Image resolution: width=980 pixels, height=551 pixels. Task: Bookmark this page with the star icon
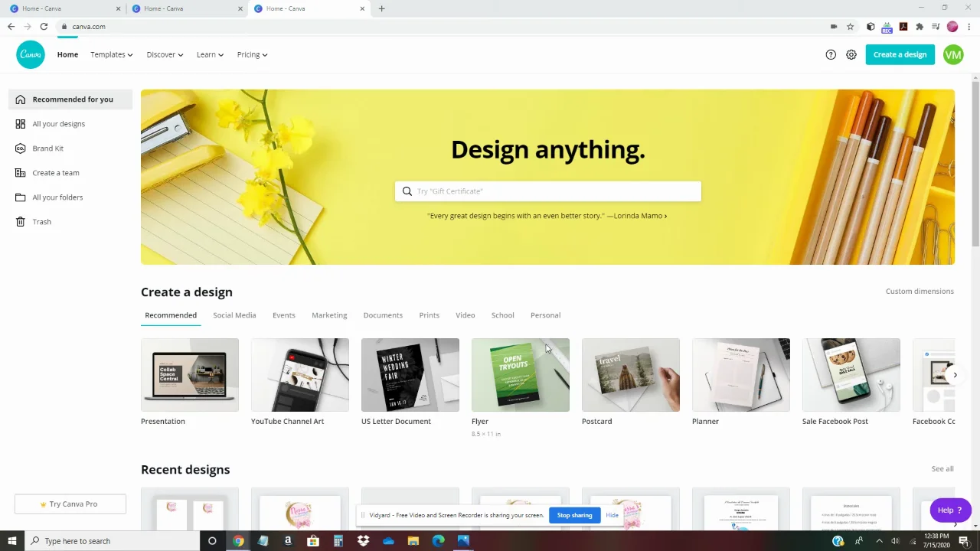coord(850,27)
